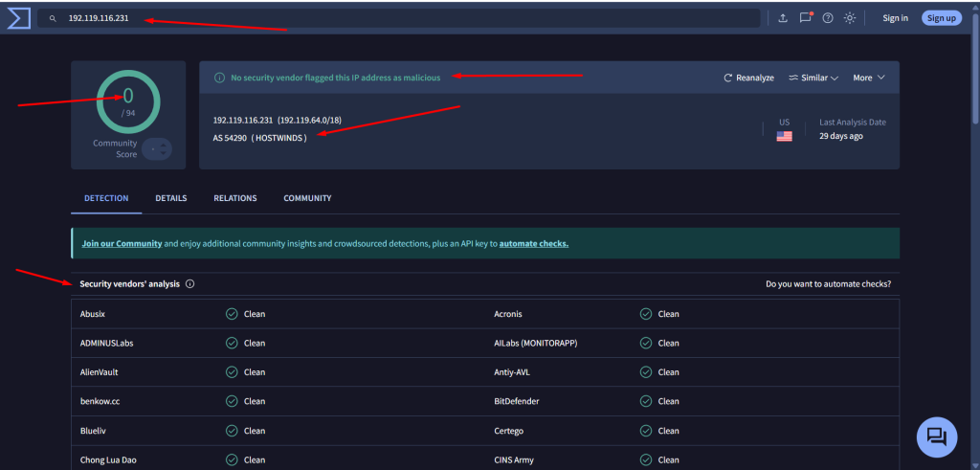The image size is (980, 470).
Task: Open the RELATIONS tab
Action: (235, 198)
